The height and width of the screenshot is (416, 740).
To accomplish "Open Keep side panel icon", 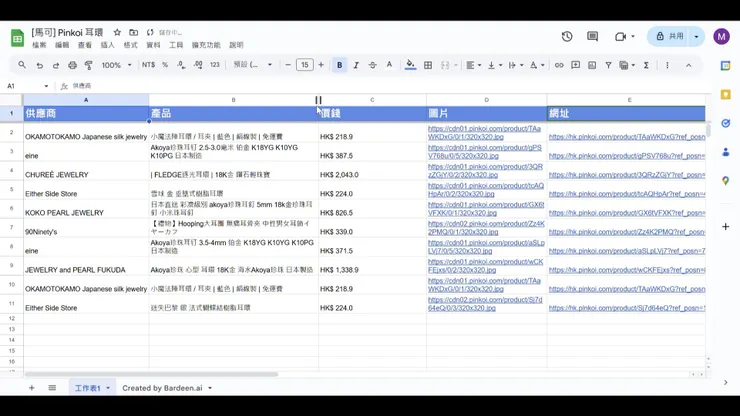I will (x=725, y=95).
